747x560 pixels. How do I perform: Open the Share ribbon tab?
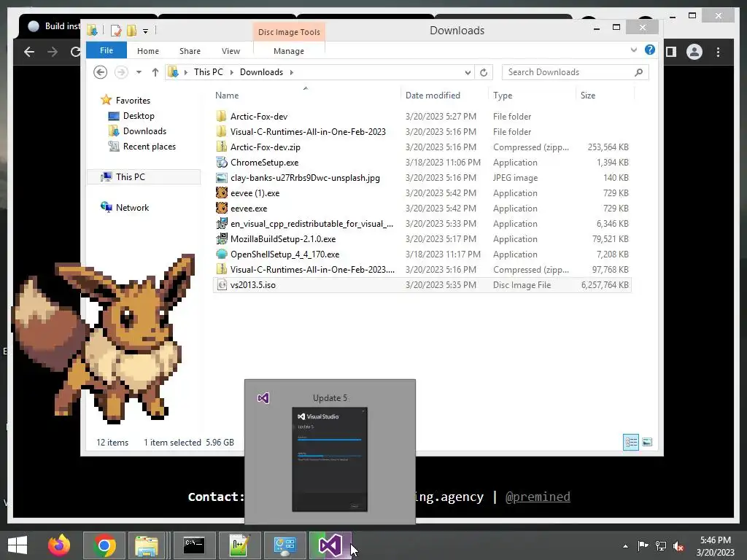click(x=190, y=51)
